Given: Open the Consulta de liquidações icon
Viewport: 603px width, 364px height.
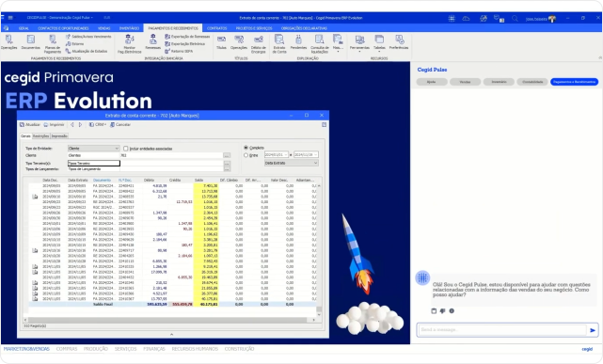Looking at the screenshot, I should pyautogui.click(x=320, y=43).
